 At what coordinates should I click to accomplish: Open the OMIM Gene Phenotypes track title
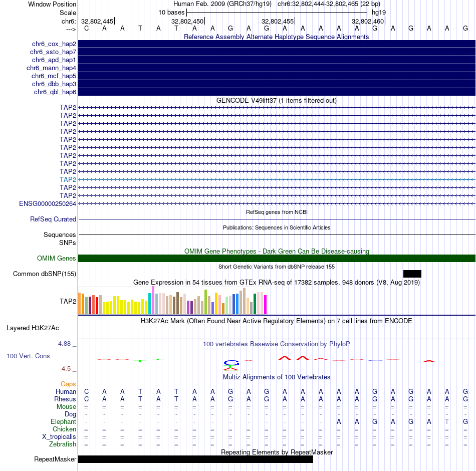tap(277, 251)
